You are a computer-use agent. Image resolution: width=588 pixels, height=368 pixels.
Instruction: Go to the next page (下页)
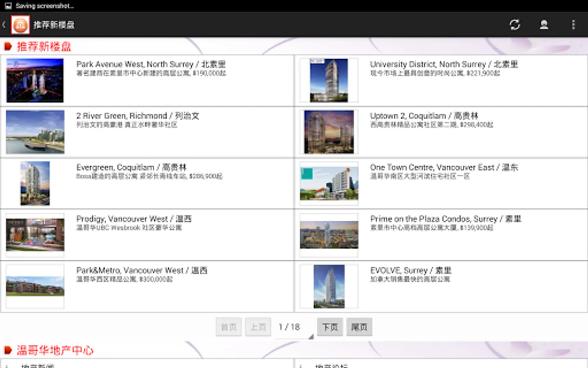(x=330, y=327)
